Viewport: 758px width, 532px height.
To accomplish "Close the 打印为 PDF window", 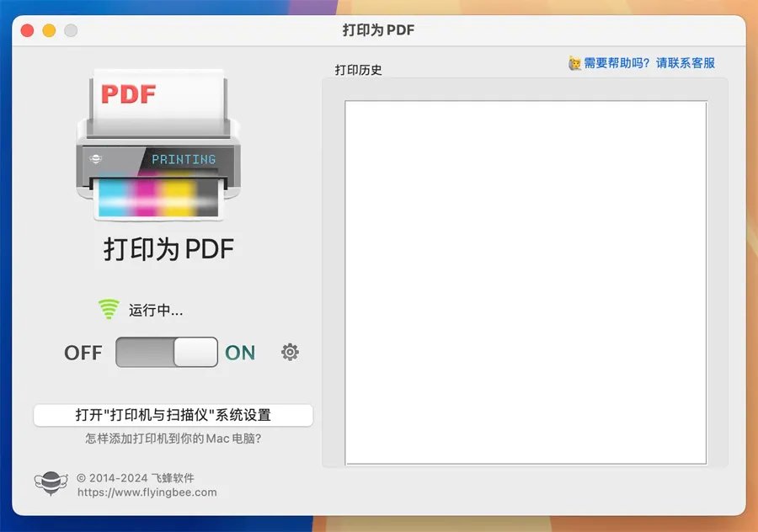I will (27, 30).
